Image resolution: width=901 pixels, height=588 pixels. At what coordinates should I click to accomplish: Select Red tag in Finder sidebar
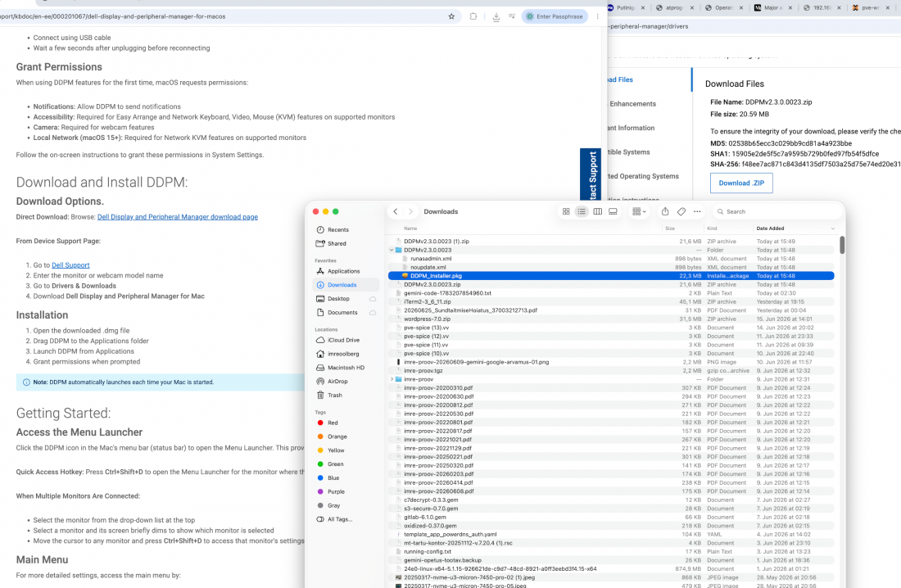tap(332, 423)
